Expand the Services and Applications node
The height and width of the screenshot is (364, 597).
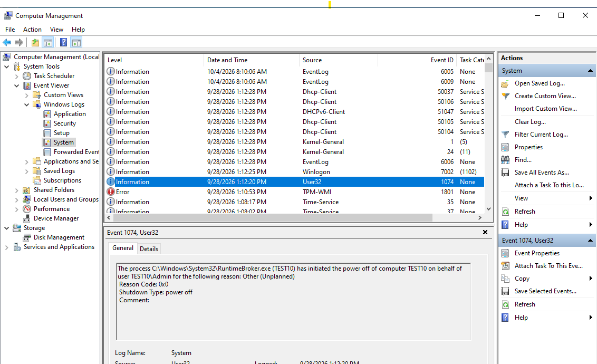coord(6,247)
